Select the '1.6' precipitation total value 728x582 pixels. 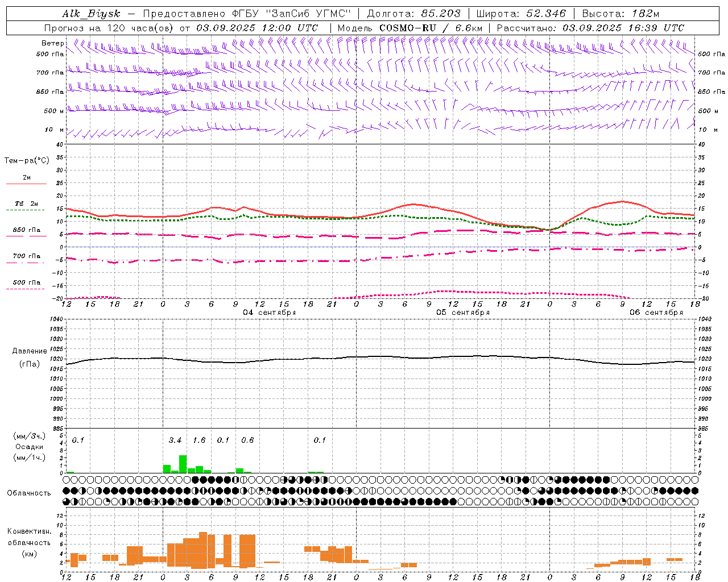(x=199, y=440)
